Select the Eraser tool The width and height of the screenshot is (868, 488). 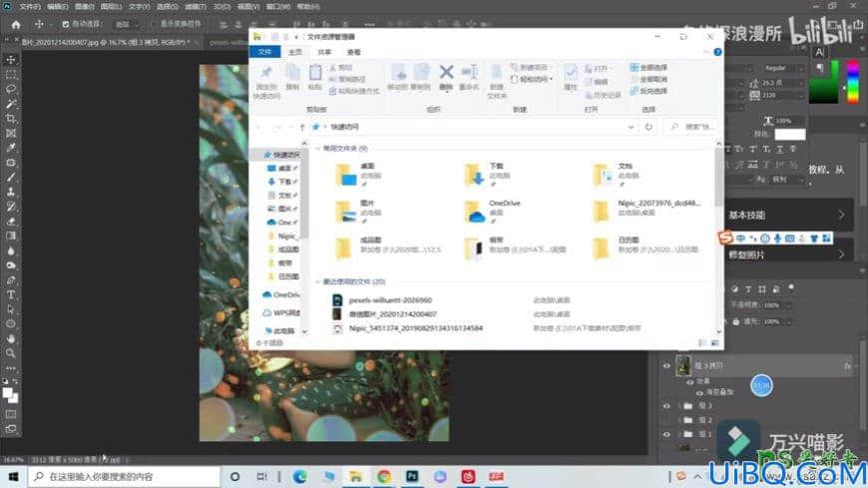(11, 222)
